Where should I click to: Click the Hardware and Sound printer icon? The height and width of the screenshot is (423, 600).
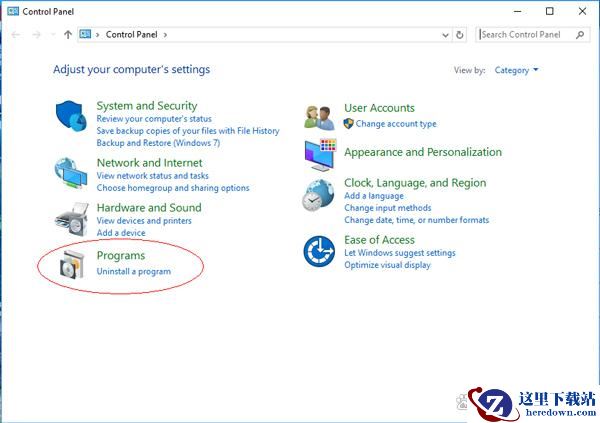click(x=70, y=218)
